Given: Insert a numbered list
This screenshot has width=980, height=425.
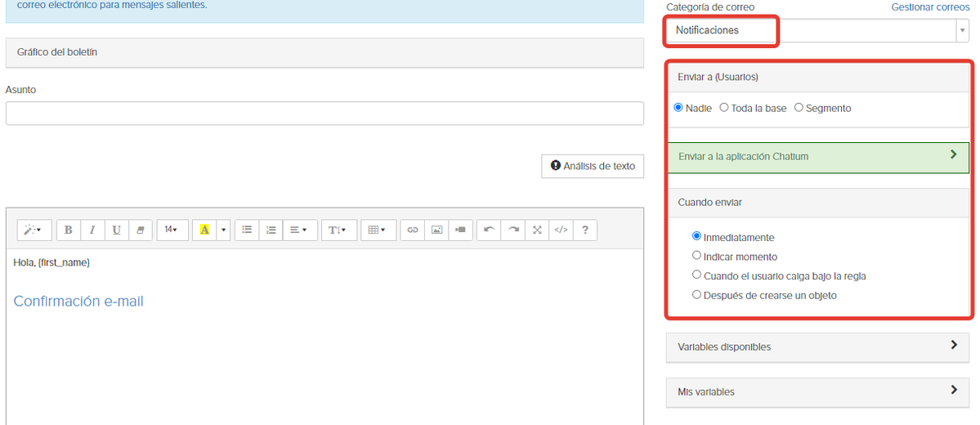Looking at the screenshot, I should (x=271, y=230).
